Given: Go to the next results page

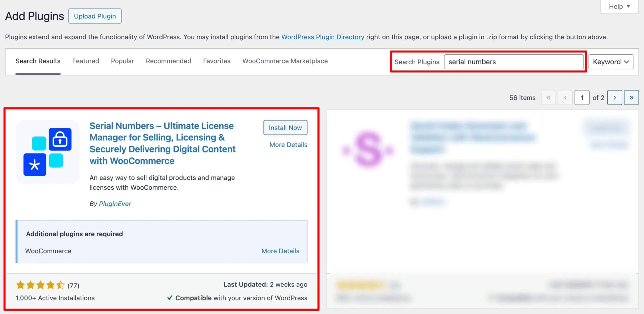Looking at the screenshot, I should pyautogui.click(x=615, y=98).
